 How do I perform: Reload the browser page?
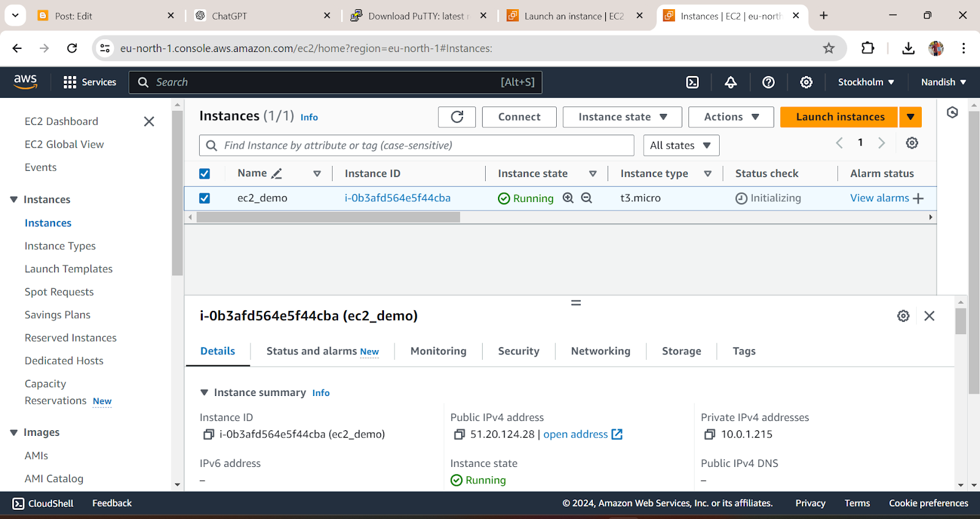click(x=72, y=48)
